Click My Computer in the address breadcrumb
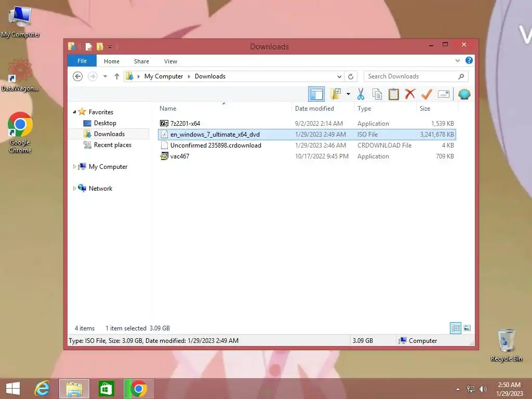 tap(164, 76)
